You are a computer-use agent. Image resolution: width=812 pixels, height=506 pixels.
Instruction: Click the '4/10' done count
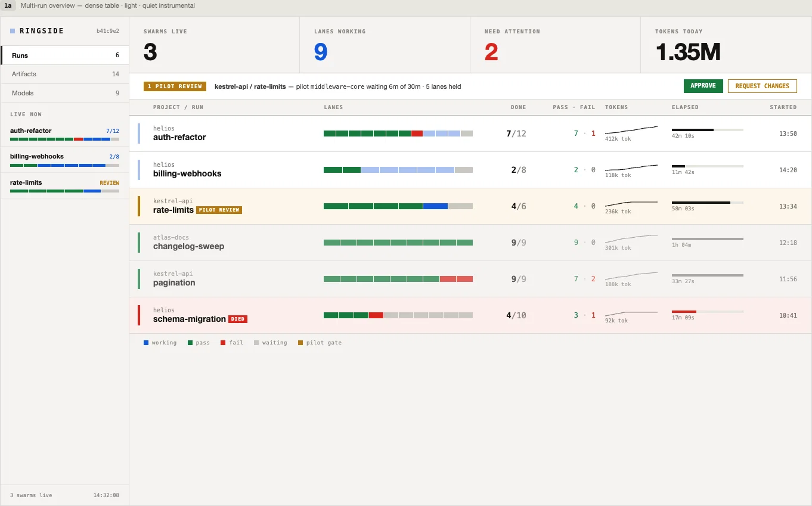coord(516,315)
